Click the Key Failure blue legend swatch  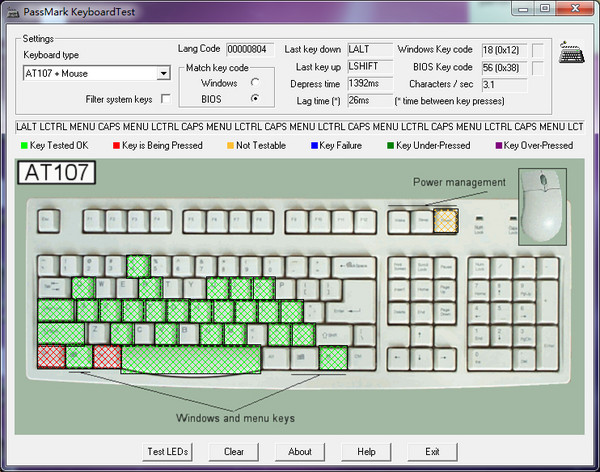click(315, 145)
